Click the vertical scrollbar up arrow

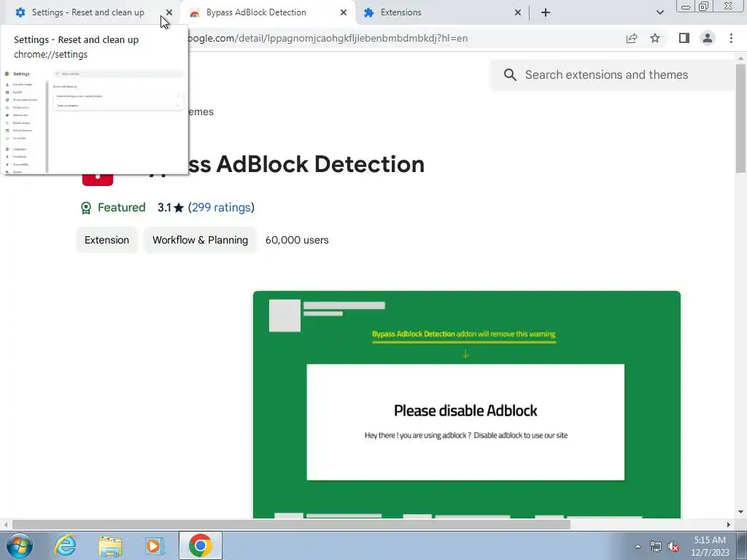[740, 58]
